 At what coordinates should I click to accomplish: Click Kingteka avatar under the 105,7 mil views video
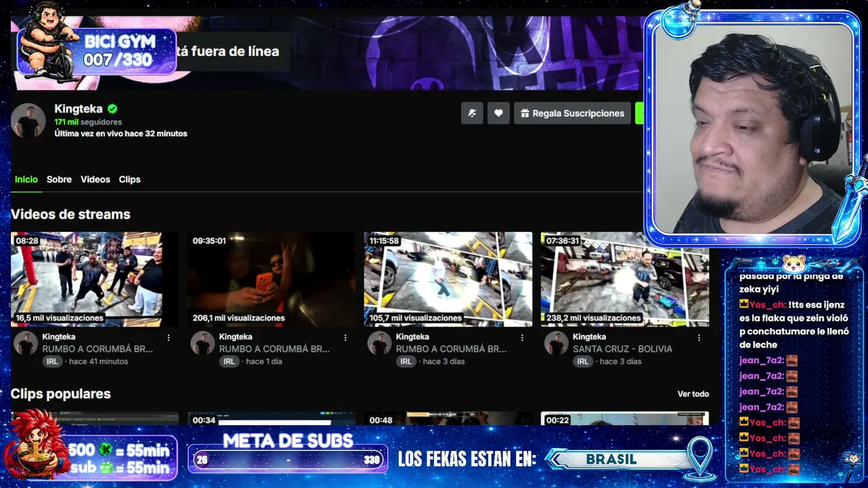tap(379, 343)
